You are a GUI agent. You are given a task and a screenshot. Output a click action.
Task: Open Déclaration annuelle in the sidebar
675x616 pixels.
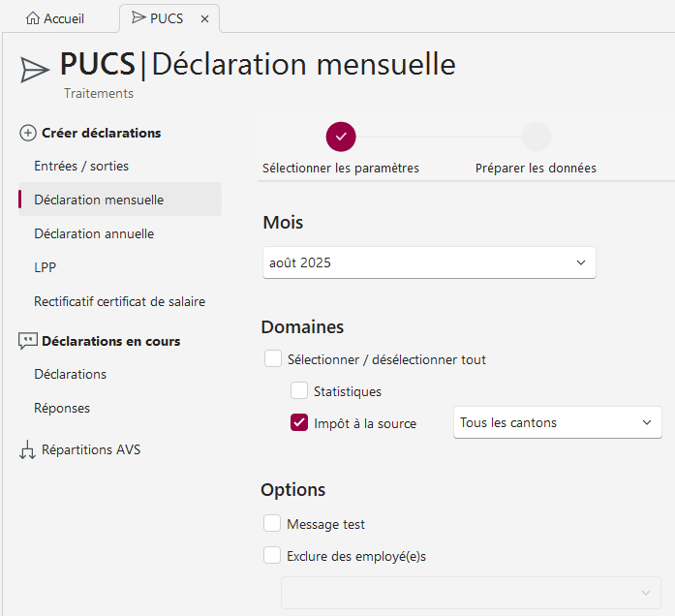94,233
